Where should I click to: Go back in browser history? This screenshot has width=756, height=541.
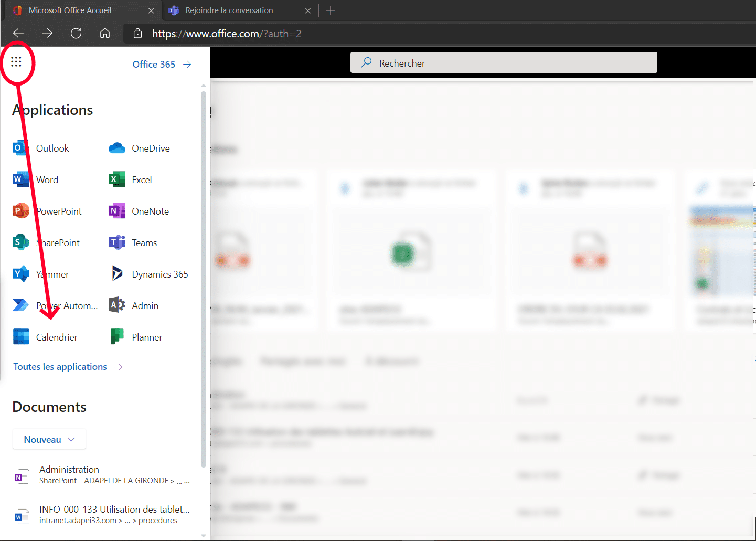18,34
